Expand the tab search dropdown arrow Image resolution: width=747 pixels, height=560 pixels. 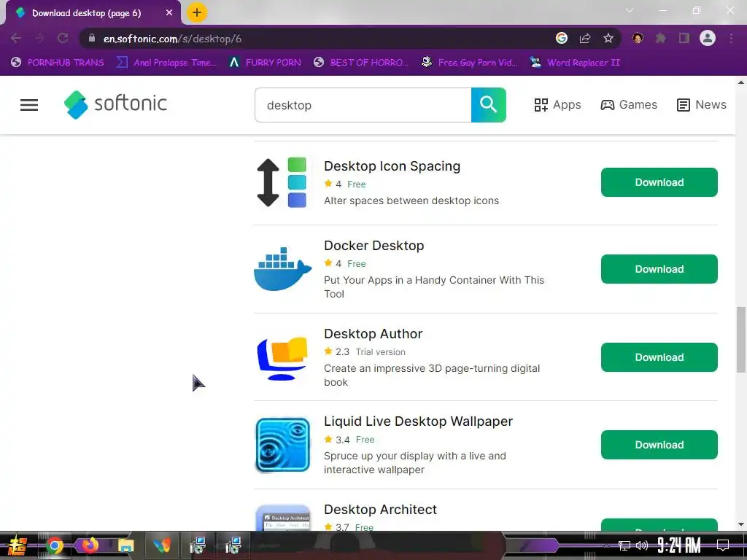tap(630, 10)
